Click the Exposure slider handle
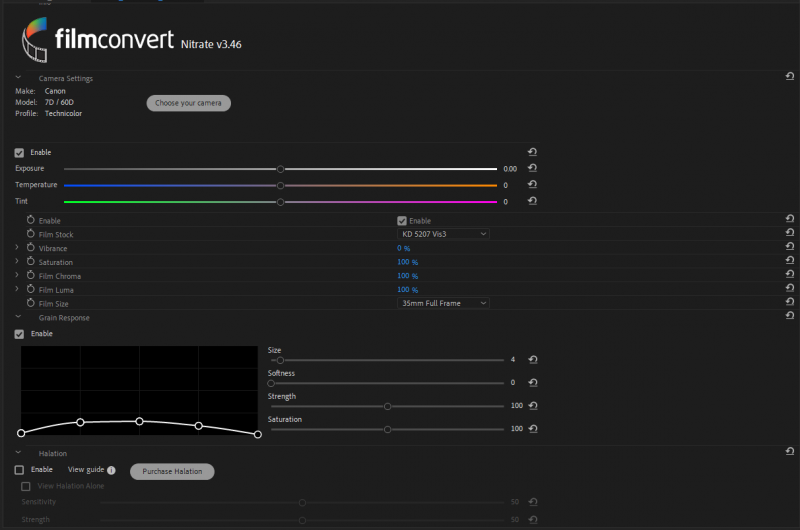 pos(281,170)
